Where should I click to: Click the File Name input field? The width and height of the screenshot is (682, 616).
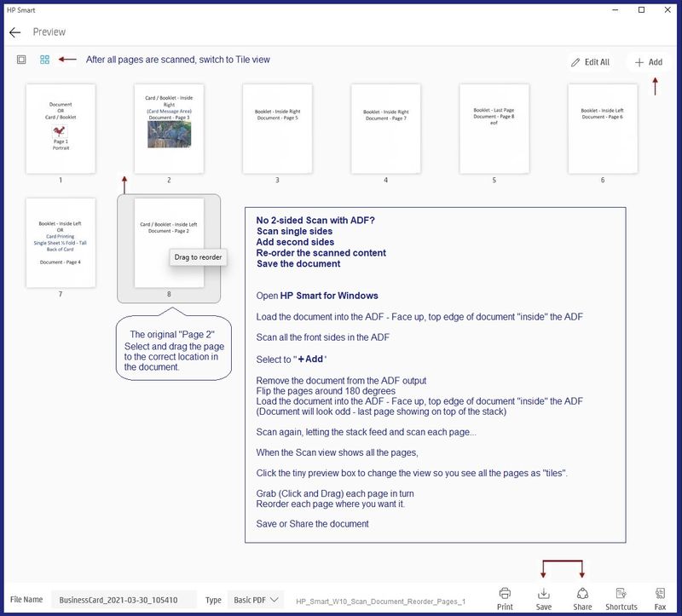pyautogui.click(x=124, y=600)
